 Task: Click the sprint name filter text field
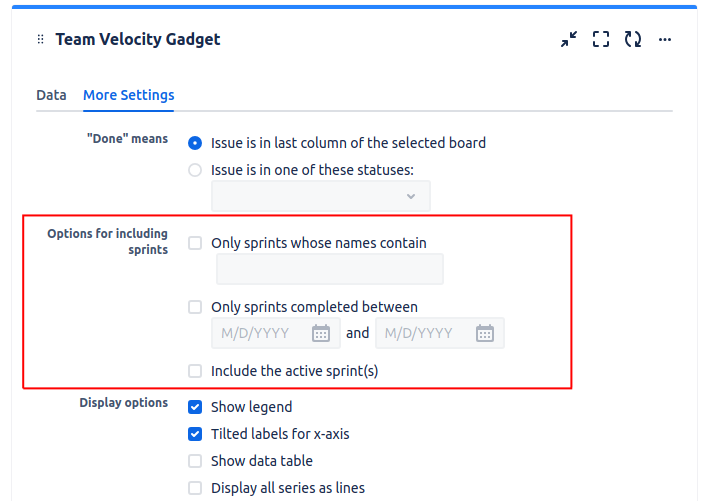(329, 269)
